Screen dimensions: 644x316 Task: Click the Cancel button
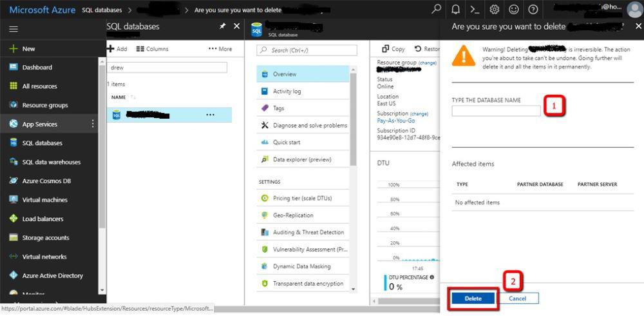click(x=517, y=299)
